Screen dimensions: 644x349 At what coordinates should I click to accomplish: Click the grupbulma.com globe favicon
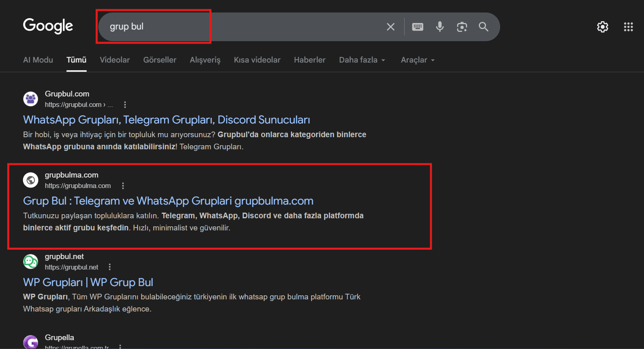click(31, 180)
